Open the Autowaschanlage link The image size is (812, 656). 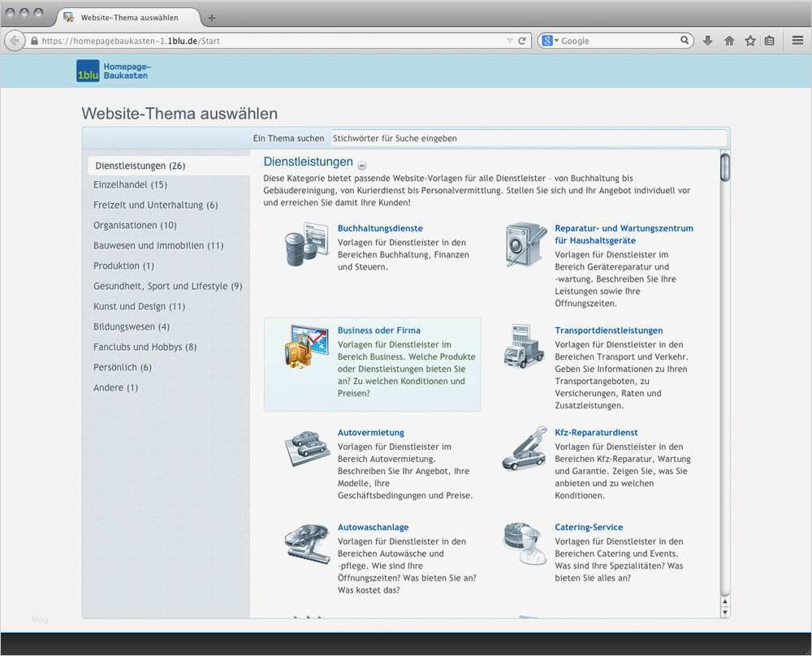[373, 527]
